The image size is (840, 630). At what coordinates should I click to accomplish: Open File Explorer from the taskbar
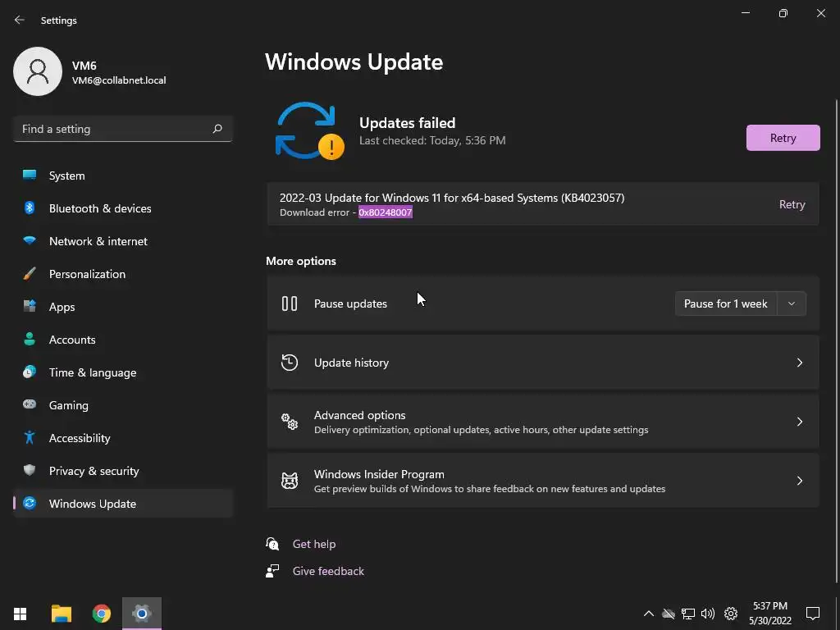click(61, 614)
